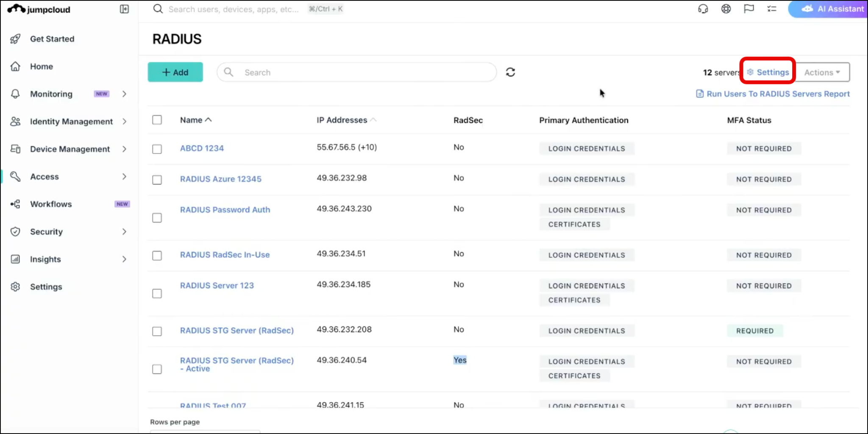The width and height of the screenshot is (868, 434).
Task: Expand the Identity Management chevron
Action: point(124,122)
